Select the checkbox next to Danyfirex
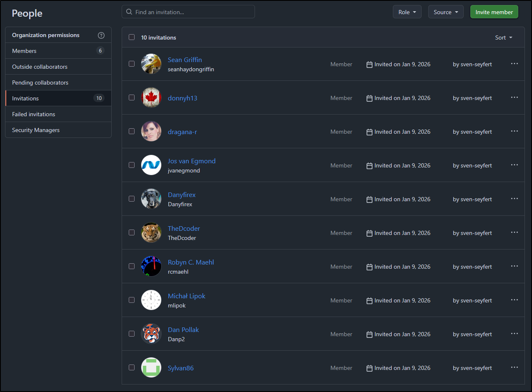This screenshot has height=392, width=532. pos(131,199)
